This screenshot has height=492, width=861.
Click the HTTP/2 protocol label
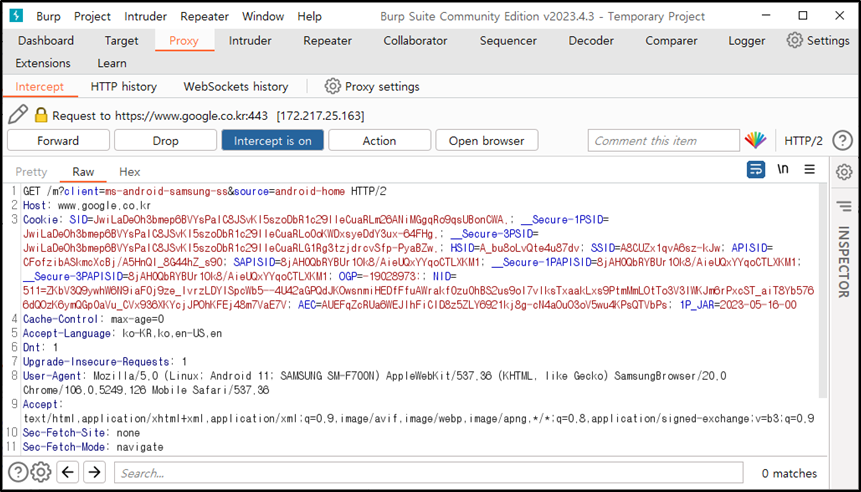(803, 141)
